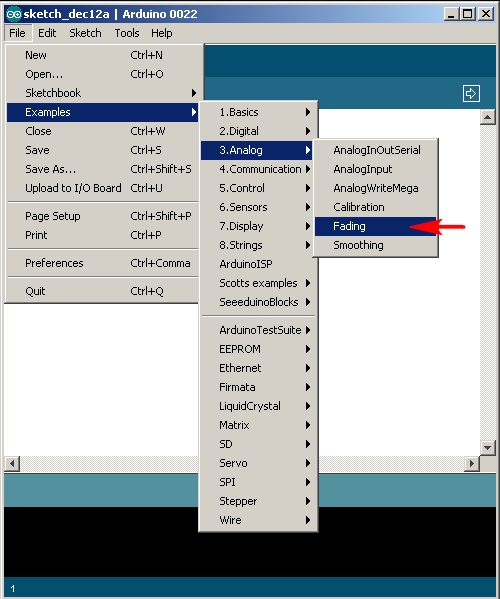The width and height of the screenshot is (500, 599).
Task: Open the AnalogWriteMega example
Action: click(375, 188)
